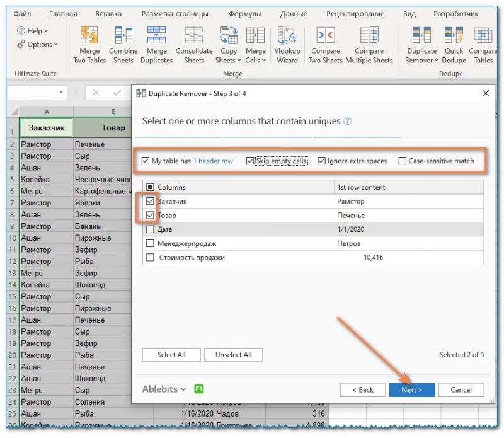This screenshot has width=504, height=438.
Task: Click the Unselect All button
Action: (x=233, y=355)
